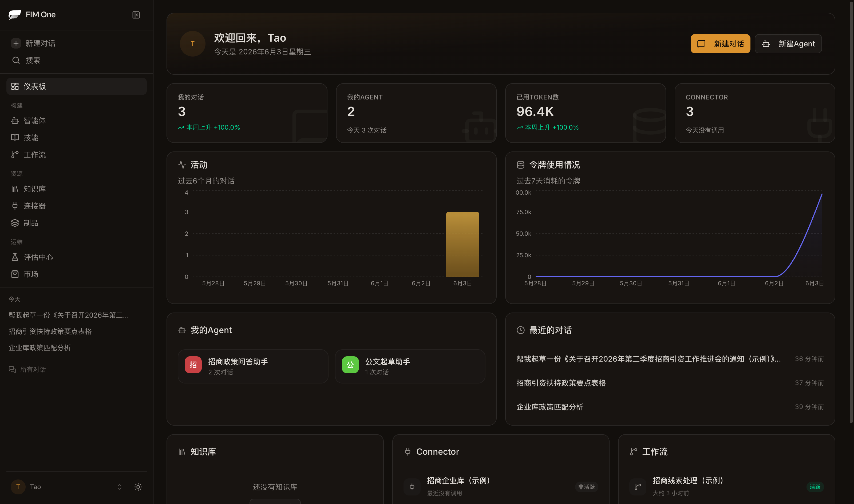Click the 非活跃 status badge
854x504 pixels.
[587, 487]
